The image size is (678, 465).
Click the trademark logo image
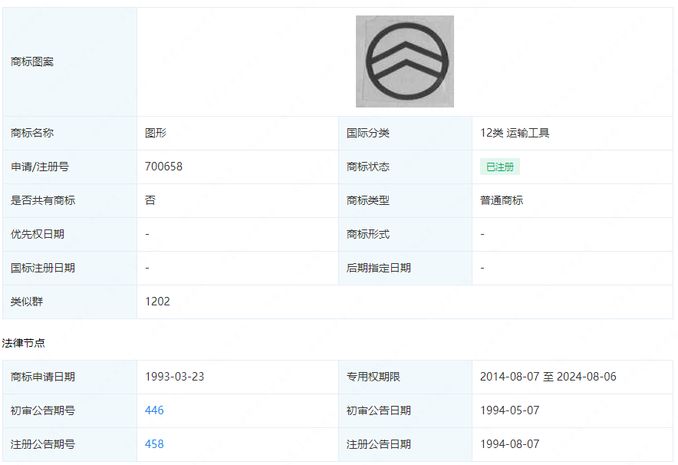tap(404, 61)
